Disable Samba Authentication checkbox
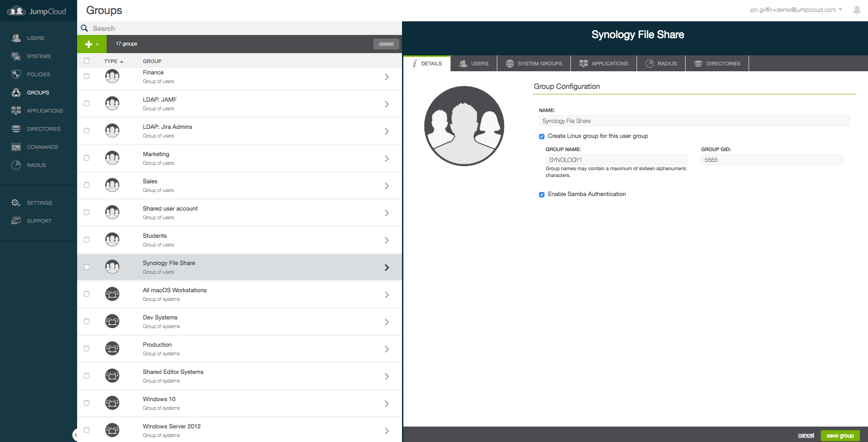 [x=542, y=195]
